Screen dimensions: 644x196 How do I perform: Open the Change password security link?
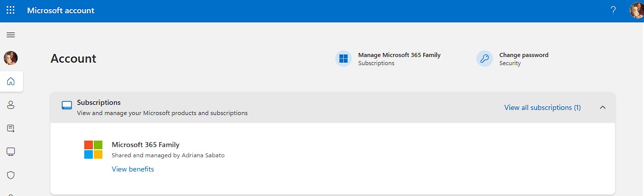(524, 55)
